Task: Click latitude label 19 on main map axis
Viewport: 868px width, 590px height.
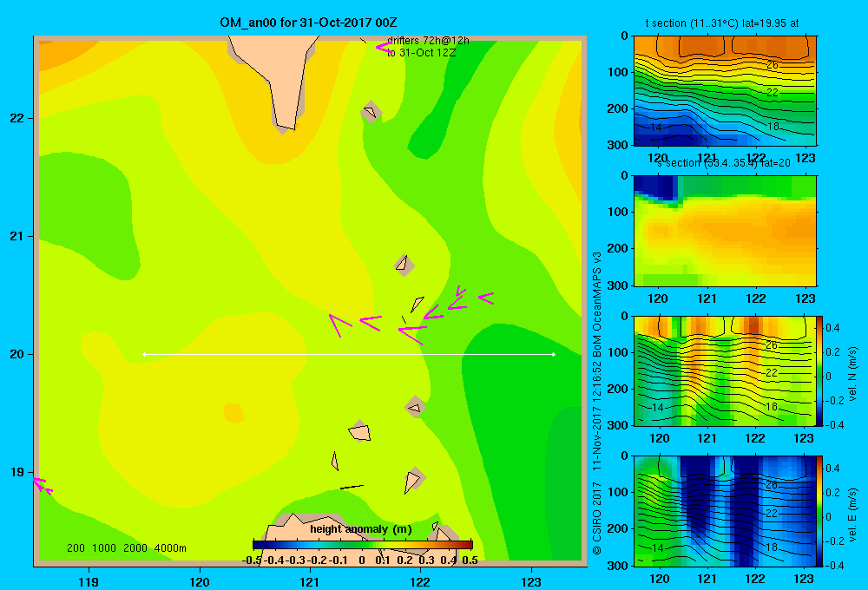Action: (17, 472)
